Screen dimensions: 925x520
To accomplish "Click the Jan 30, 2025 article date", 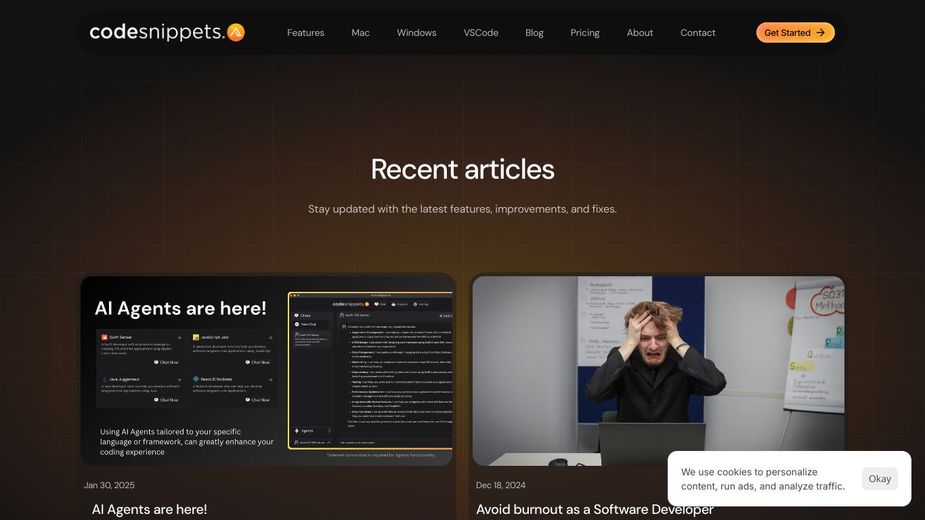I will (109, 485).
